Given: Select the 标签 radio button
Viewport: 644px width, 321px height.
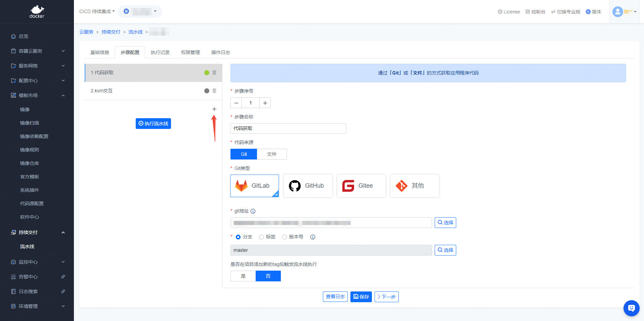Looking at the screenshot, I should [261, 237].
